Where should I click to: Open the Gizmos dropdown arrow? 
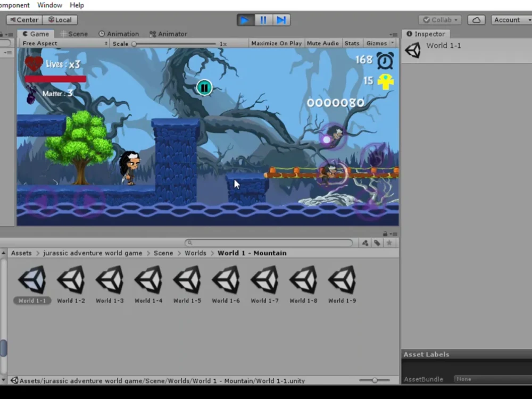pos(393,43)
